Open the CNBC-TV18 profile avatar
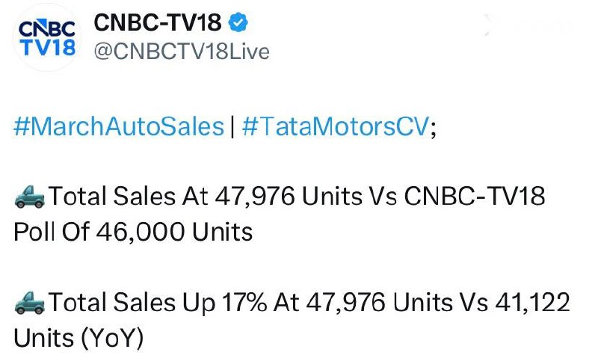 click(46, 37)
